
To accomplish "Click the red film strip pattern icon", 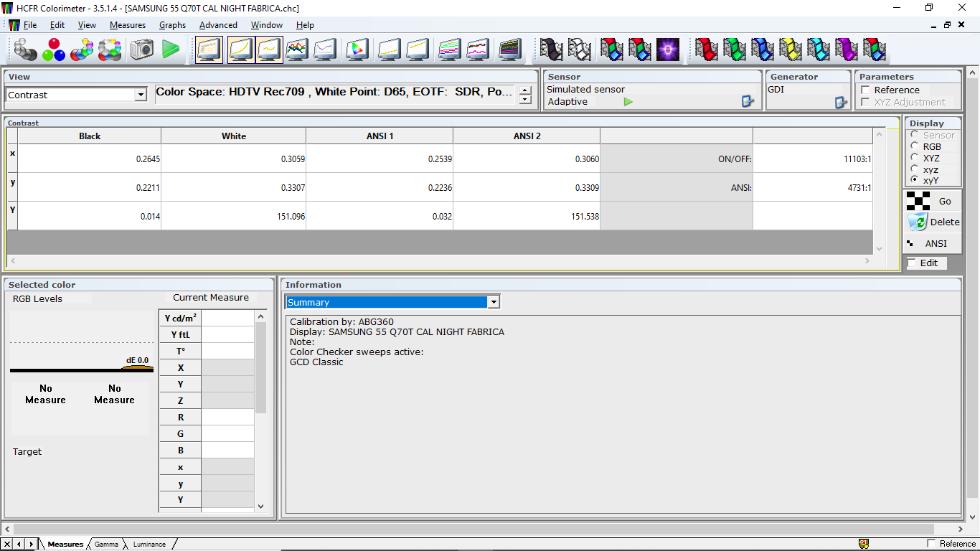I will click(x=707, y=50).
